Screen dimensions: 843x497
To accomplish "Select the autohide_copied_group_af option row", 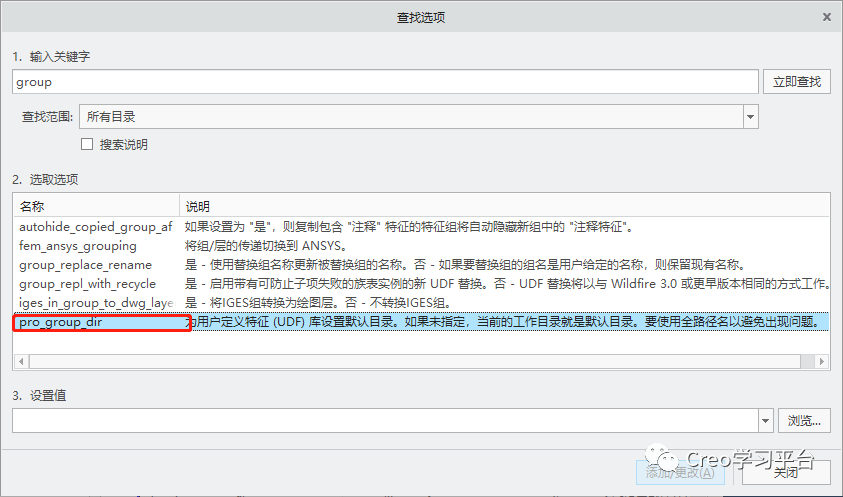I will coord(421,227).
